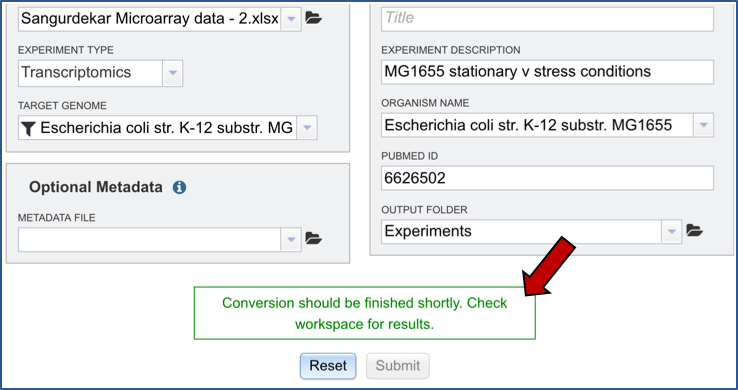Click the Reset button
Viewport: 738px width, 390px height.
[x=328, y=366]
